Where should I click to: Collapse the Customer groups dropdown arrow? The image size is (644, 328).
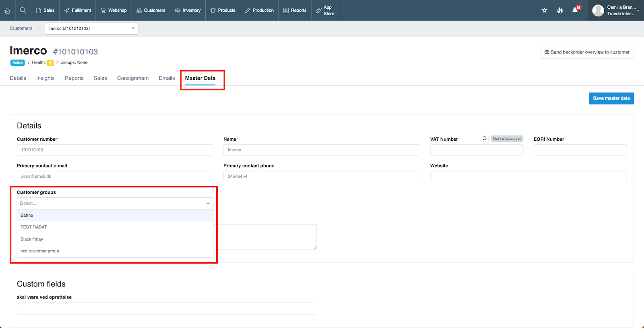click(x=208, y=203)
